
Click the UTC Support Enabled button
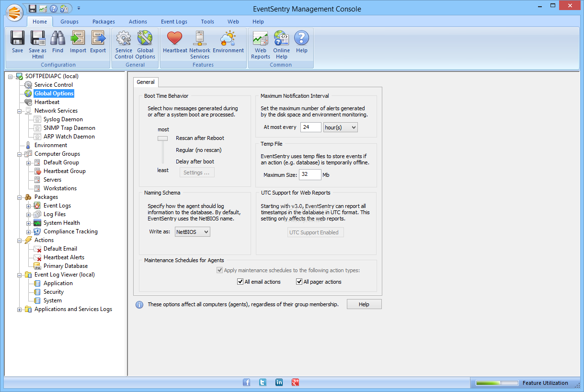coord(316,232)
